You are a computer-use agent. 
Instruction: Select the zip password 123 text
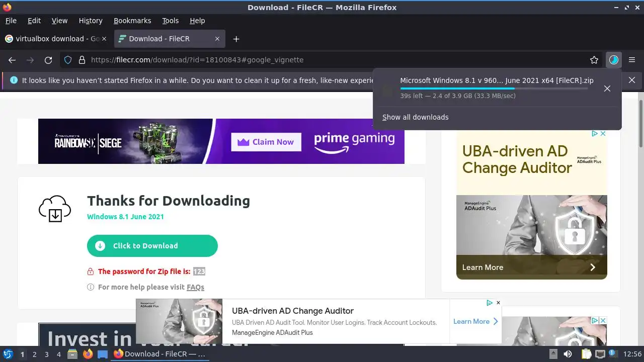coord(199,271)
